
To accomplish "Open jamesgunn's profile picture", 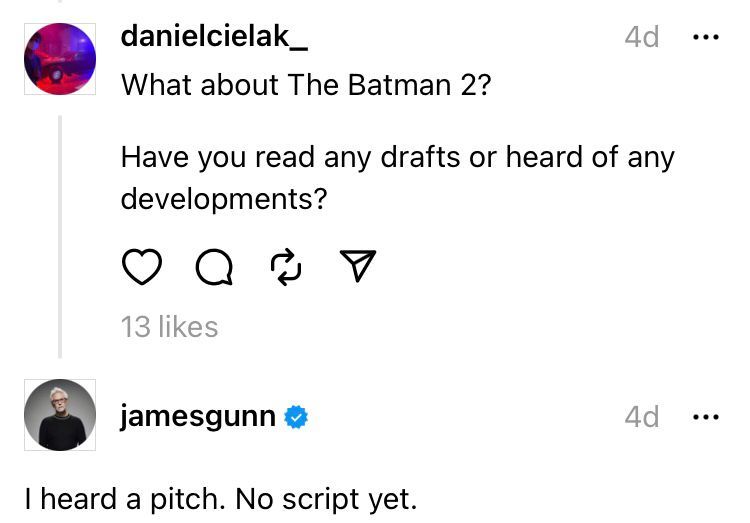I will click(x=59, y=415).
